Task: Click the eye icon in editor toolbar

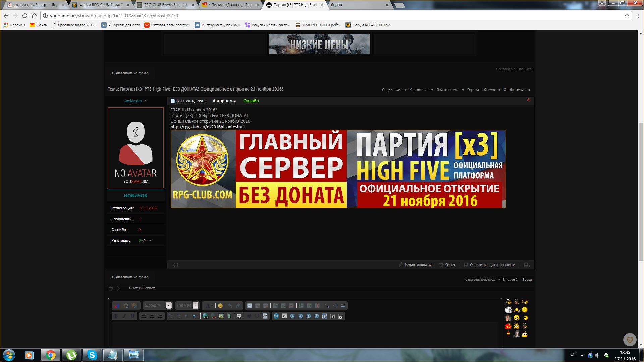Action: tap(276, 316)
